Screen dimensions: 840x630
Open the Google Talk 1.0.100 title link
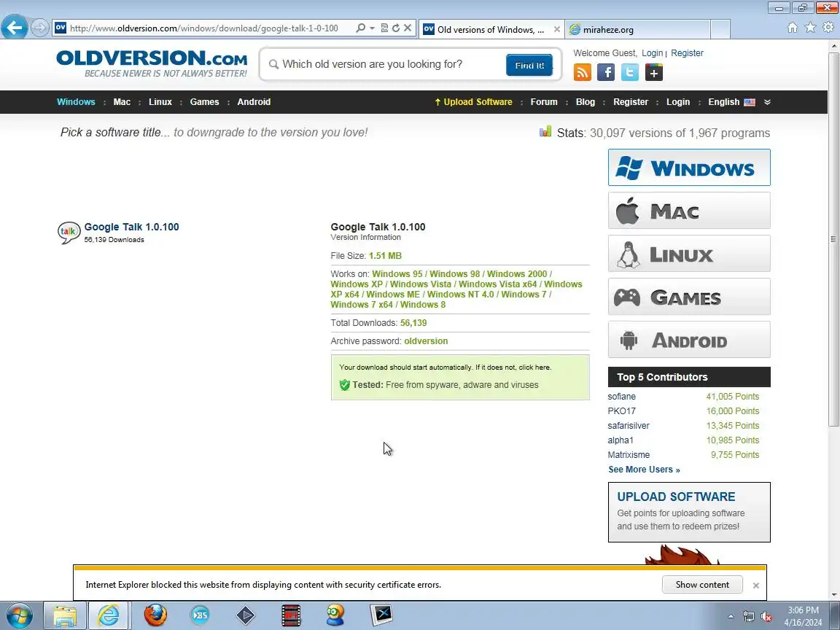pyautogui.click(x=131, y=227)
